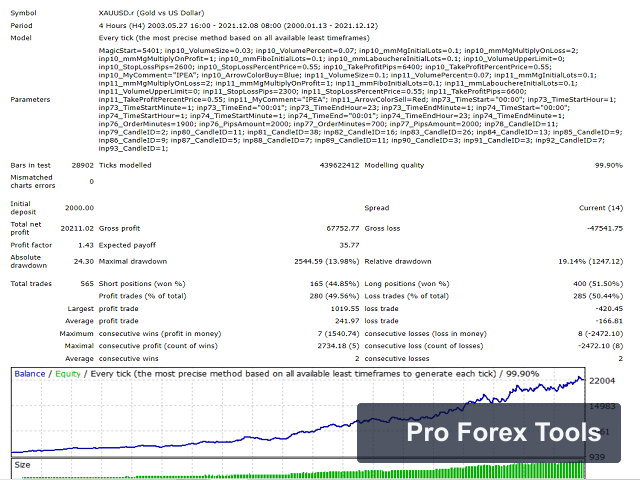Select the profit trades value '280 (49.56%)'
640x480 pixels.
[334, 296]
